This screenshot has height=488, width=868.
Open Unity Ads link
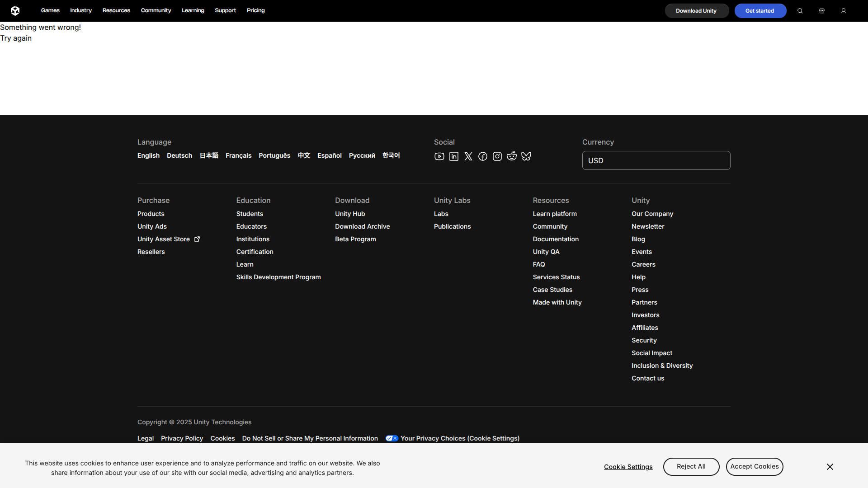tap(152, 226)
